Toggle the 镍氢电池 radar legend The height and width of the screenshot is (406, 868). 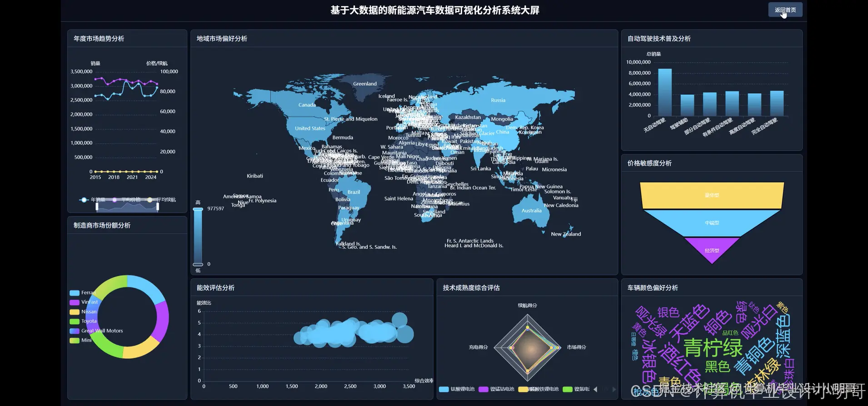[x=576, y=389]
